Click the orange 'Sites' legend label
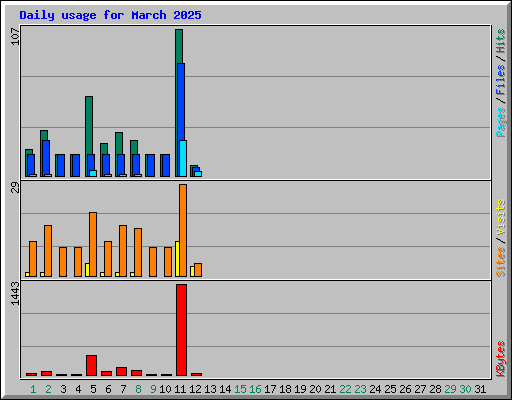 (501, 262)
